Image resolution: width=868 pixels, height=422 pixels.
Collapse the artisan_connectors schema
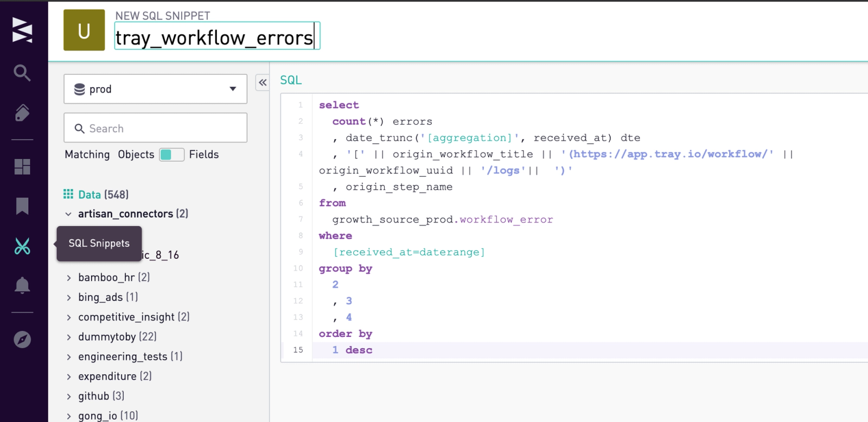pyautogui.click(x=68, y=214)
